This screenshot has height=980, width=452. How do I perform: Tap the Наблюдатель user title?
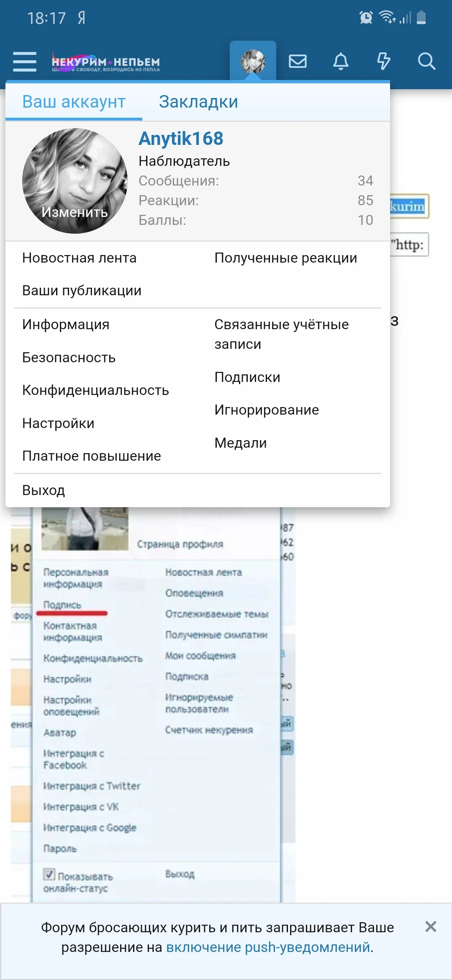point(184,161)
